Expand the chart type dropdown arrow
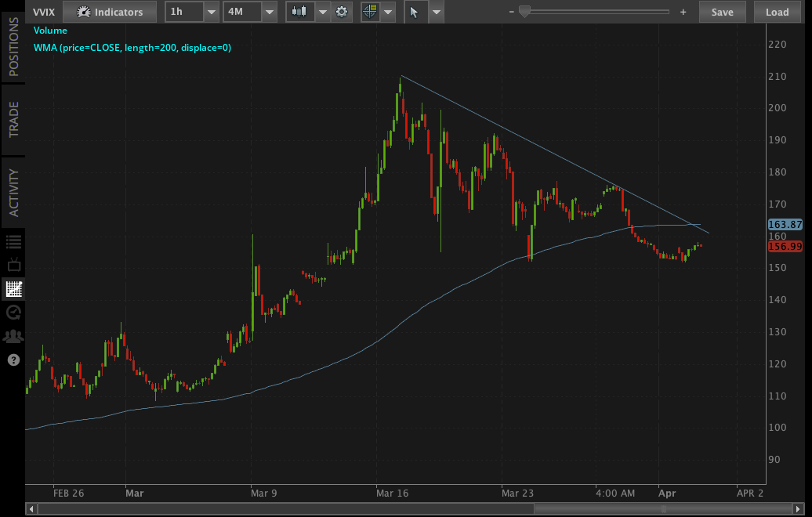The height and width of the screenshot is (517, 812). point(323,12)
